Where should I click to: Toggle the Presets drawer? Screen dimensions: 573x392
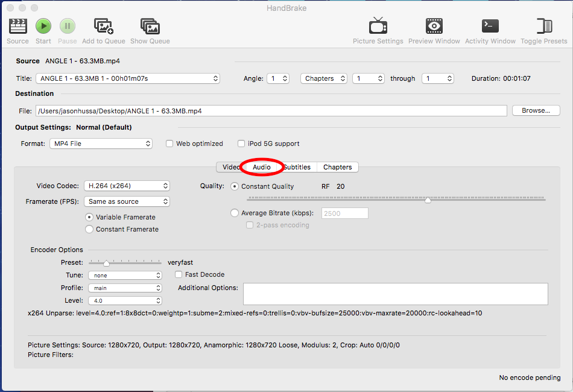[x=544, y=27]
